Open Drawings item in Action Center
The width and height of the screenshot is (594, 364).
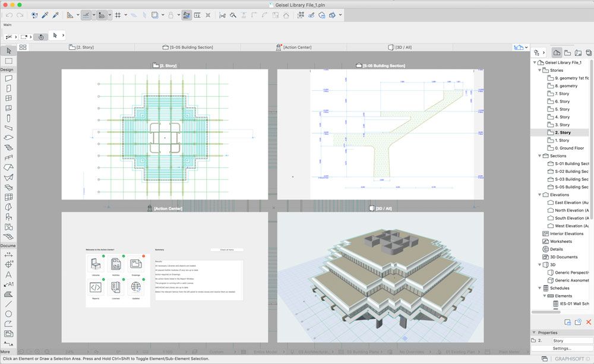pyautogui.click(x=136, y=264)
